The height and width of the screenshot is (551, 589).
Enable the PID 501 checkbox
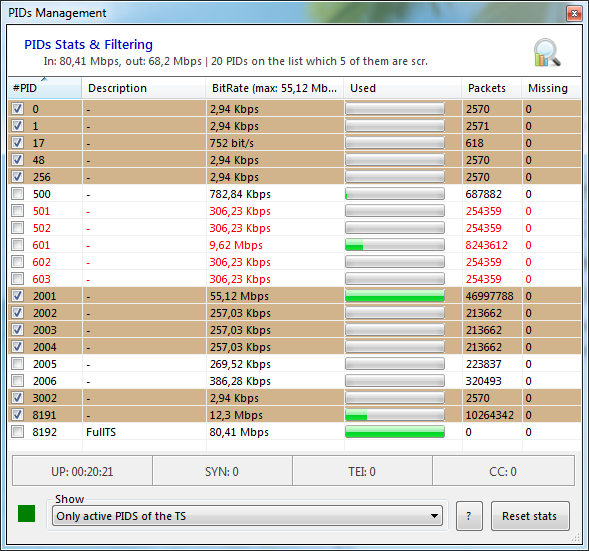[17, 211]
